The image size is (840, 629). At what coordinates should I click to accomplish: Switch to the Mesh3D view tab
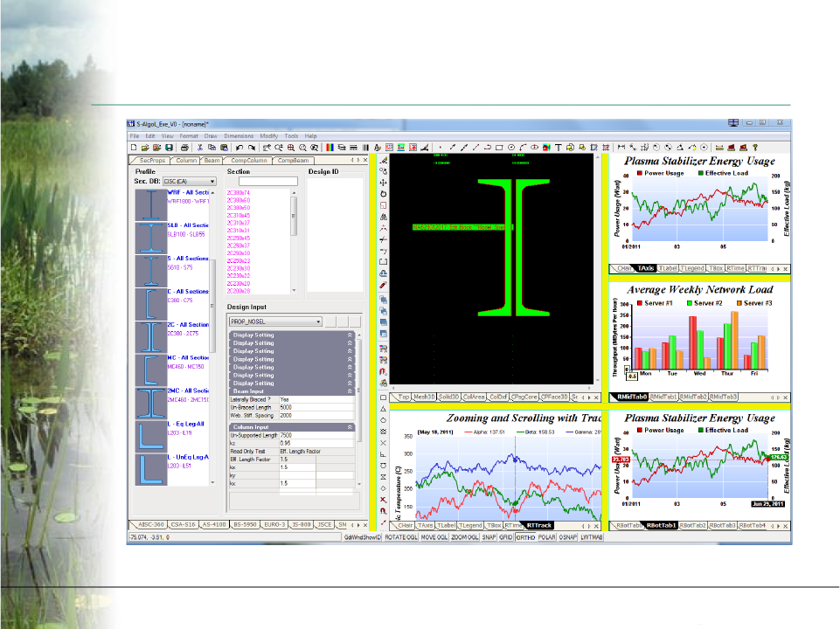point(424,397)
